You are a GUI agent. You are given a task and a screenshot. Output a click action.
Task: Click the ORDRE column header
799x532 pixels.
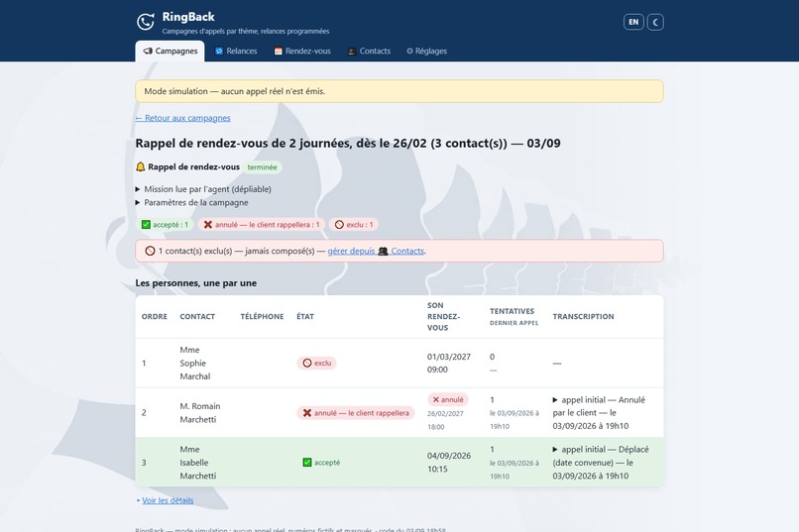coord(155,316)
